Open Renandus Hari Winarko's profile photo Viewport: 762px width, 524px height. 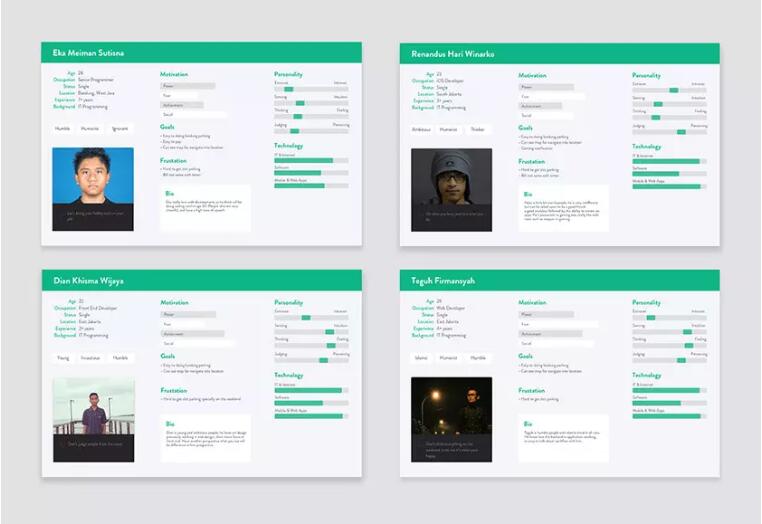point(451,189)
